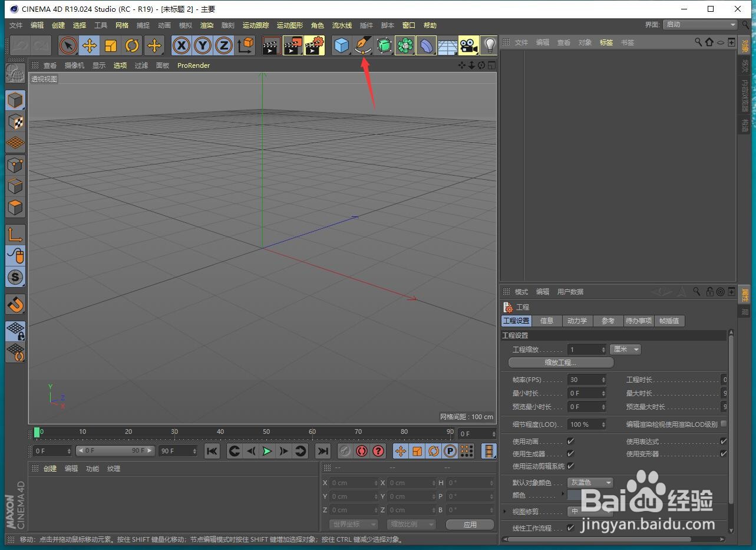Open 厘米 unit dropdown
The width and height of the screenshot is (756, 550).
(626, 350)
